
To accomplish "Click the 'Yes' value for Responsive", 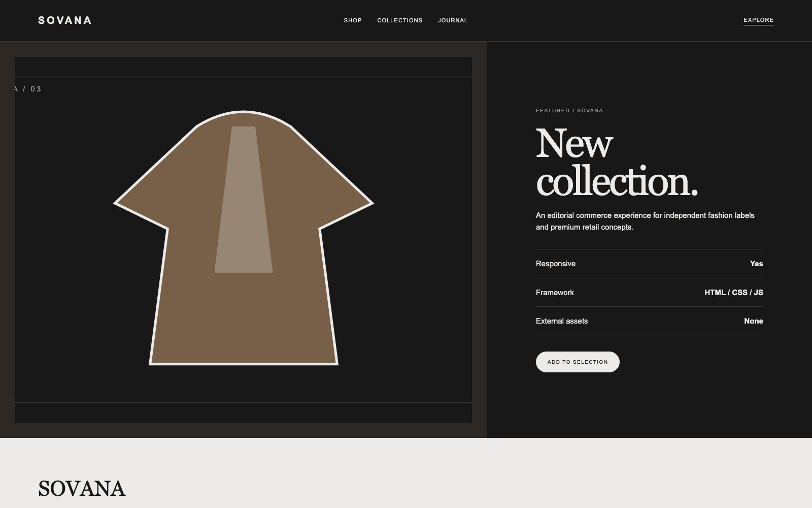I will pyautogui.click(x=756, y=264).
